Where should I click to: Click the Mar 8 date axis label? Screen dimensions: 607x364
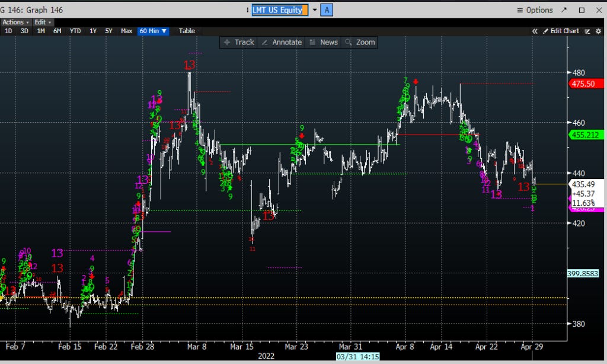pyautogui.click(x=197, y=347)
